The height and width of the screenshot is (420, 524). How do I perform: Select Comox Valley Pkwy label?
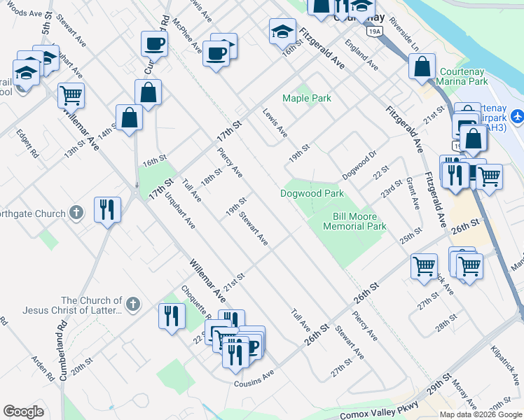tap(379, 411)
